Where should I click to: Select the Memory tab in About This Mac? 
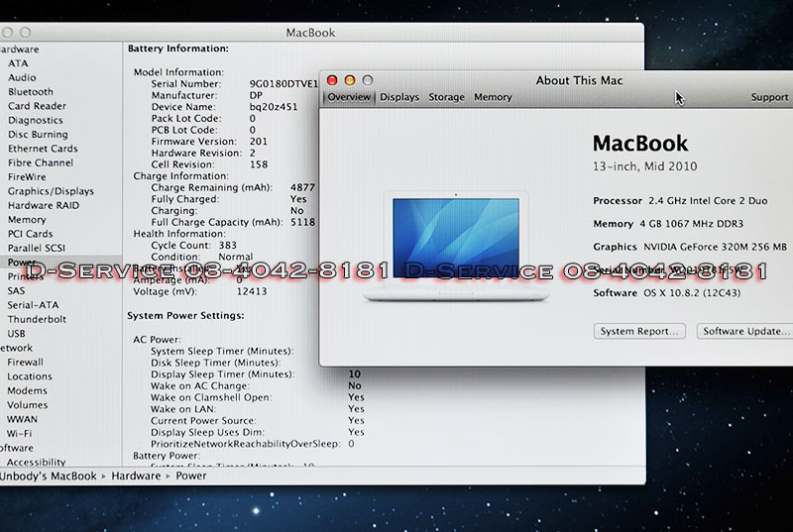pos(493,97)
